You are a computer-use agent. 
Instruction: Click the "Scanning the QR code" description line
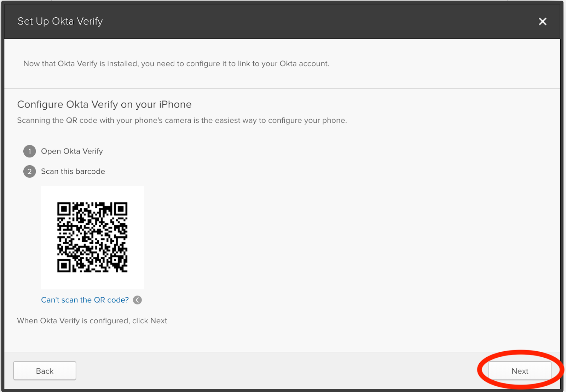182,121
